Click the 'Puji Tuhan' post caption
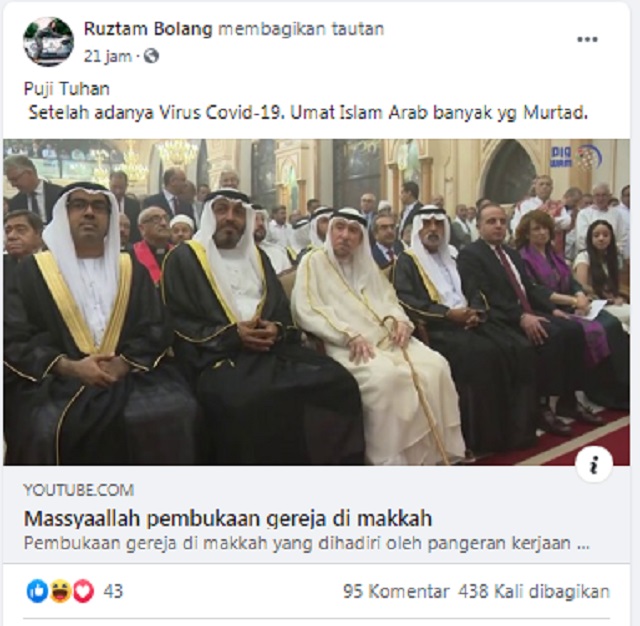 pyautogui.click(x=67, y=89)
